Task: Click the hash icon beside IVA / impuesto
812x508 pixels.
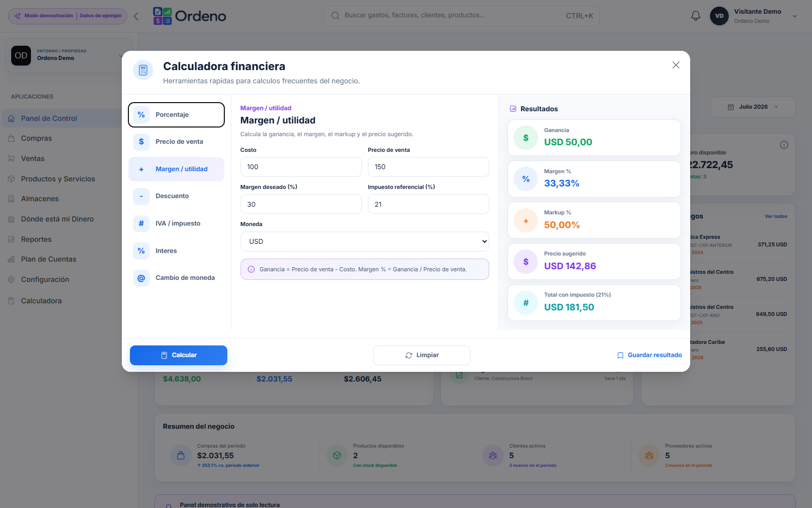Action: [x=141, y=224]
